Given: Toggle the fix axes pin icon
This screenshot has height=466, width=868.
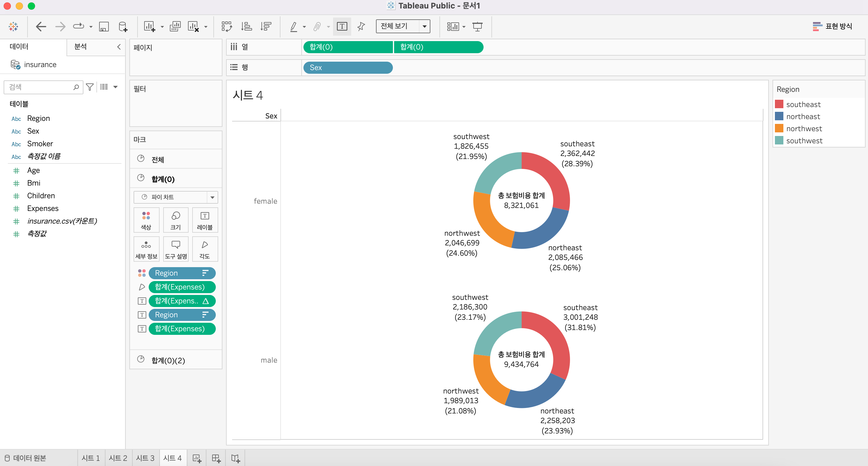Looking at the screenshot, I should [x=361, y=26].
